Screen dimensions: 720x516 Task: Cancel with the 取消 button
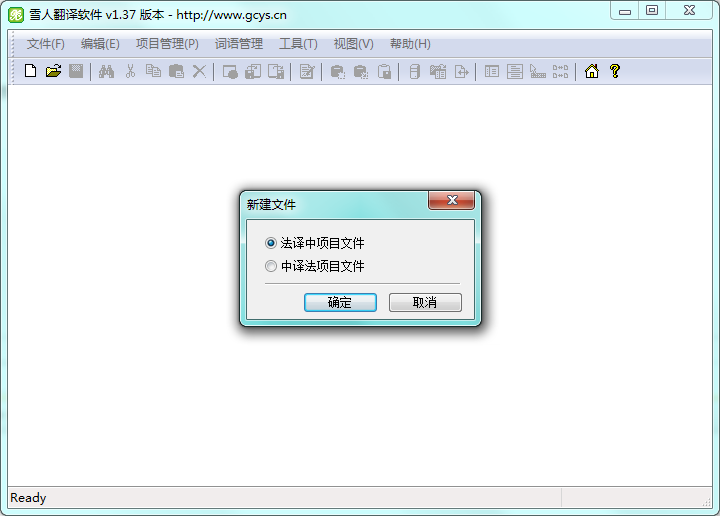[x=425, y=303]
